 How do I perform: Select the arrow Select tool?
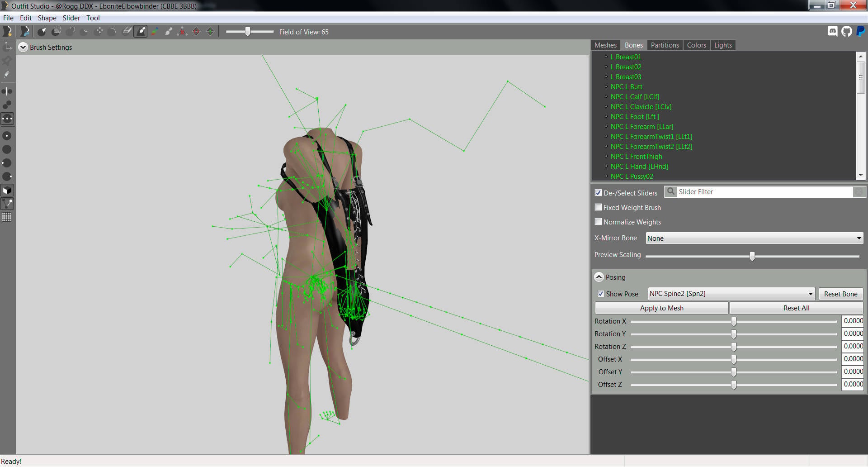42,32
